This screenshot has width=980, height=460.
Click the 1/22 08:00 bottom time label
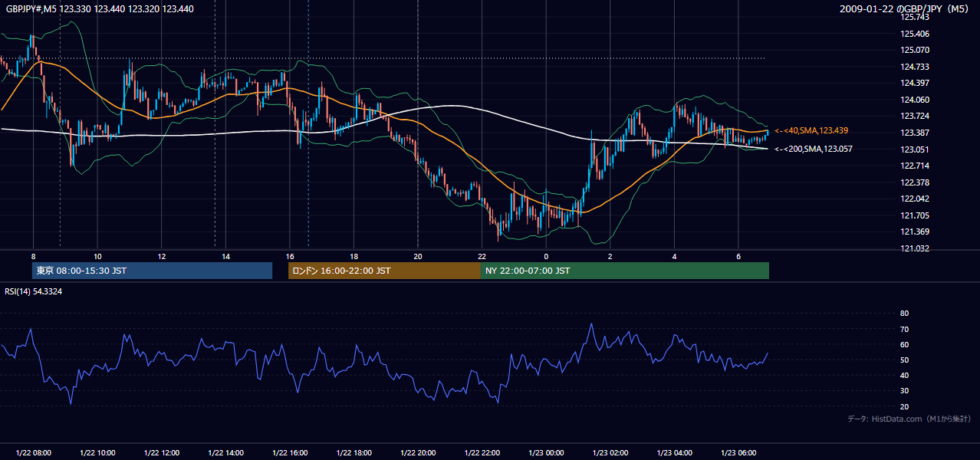(33, 453)
